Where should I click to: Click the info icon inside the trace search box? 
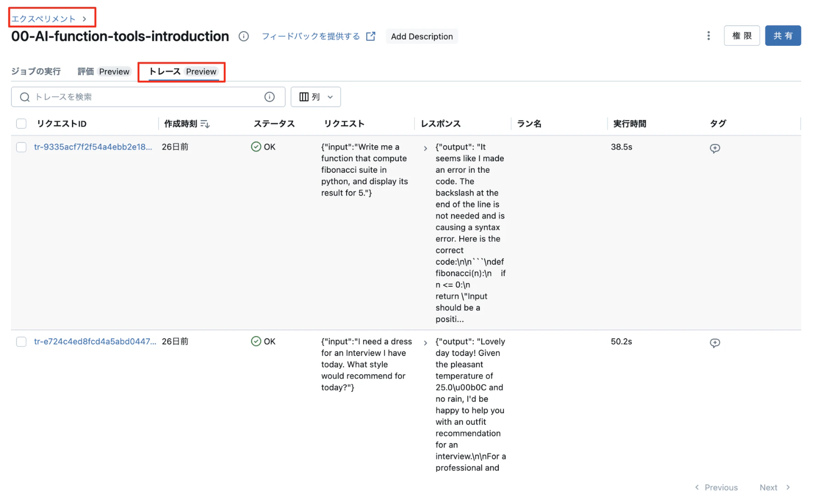pyautogui.click(x=270, y=97)
